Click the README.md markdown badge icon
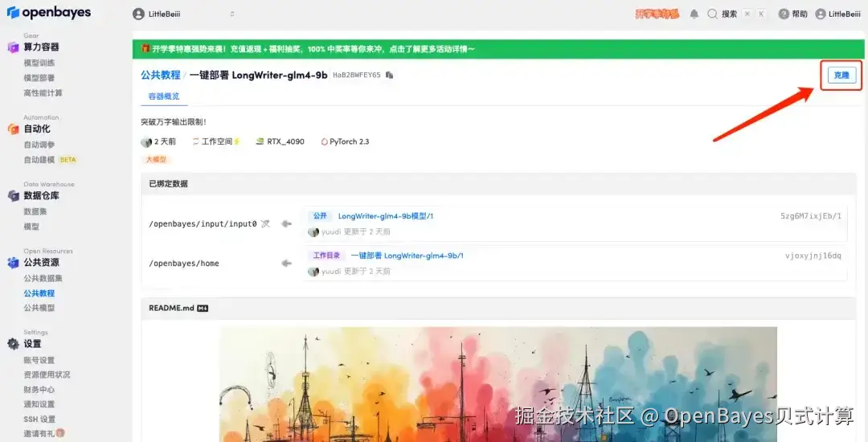868x442 pixels. point(203,308)
